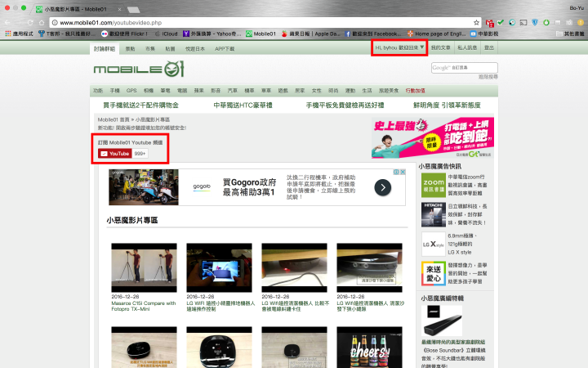Open the iCloud bookmark
588x368 pixels.
click(x=166, y=34)
